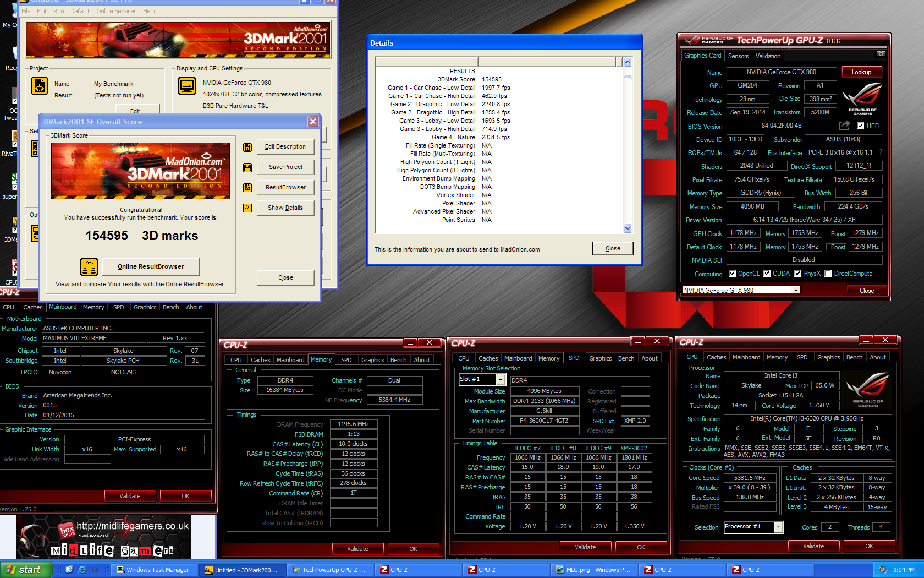Switch to the Sensors tab in GPU-Z

[738, 56]
